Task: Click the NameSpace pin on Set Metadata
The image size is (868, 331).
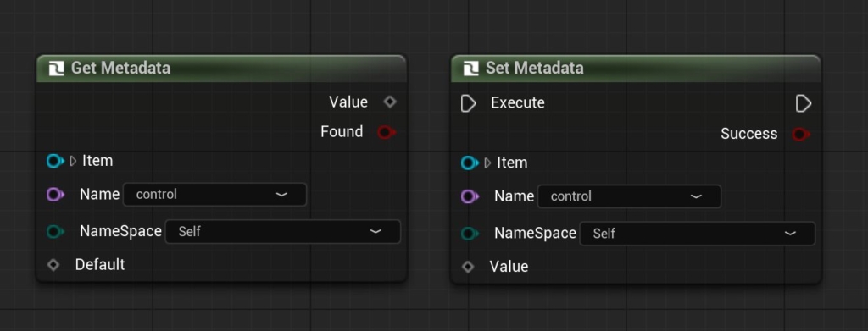Action: point(470,234)
